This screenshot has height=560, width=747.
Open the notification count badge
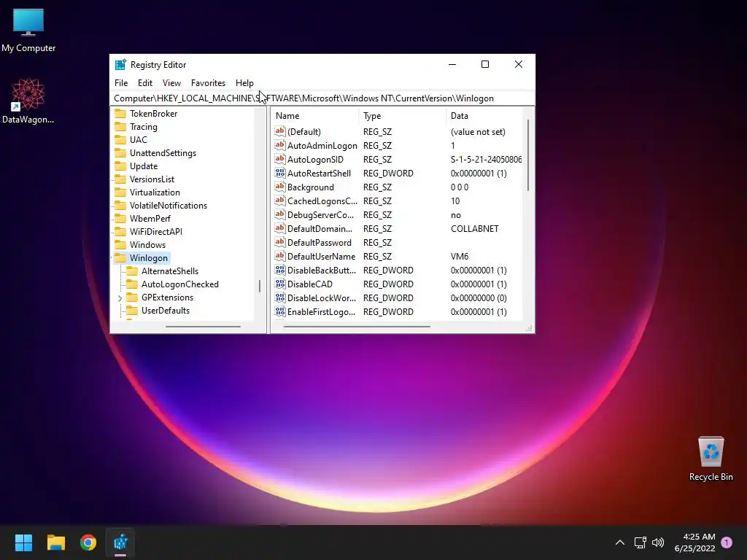pos(727,542)
